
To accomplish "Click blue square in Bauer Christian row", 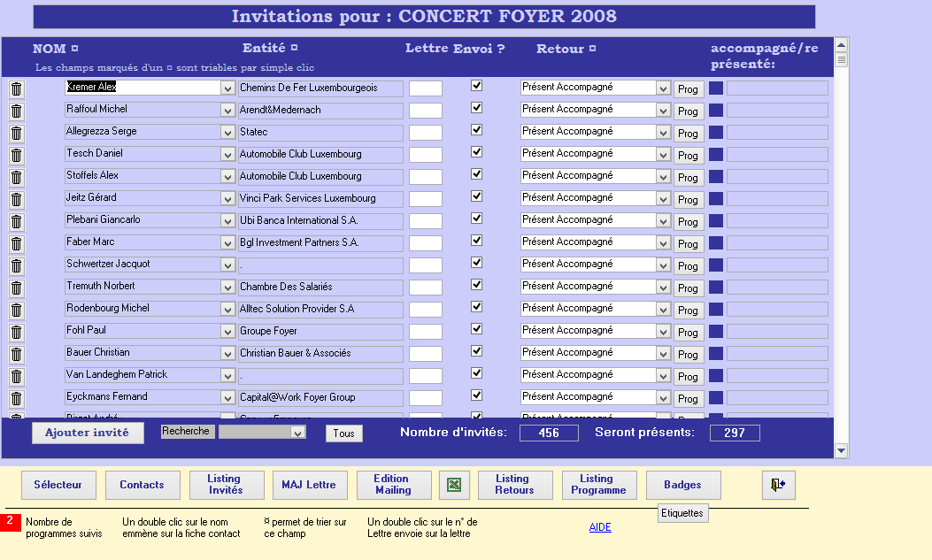I will click(716, 353).
